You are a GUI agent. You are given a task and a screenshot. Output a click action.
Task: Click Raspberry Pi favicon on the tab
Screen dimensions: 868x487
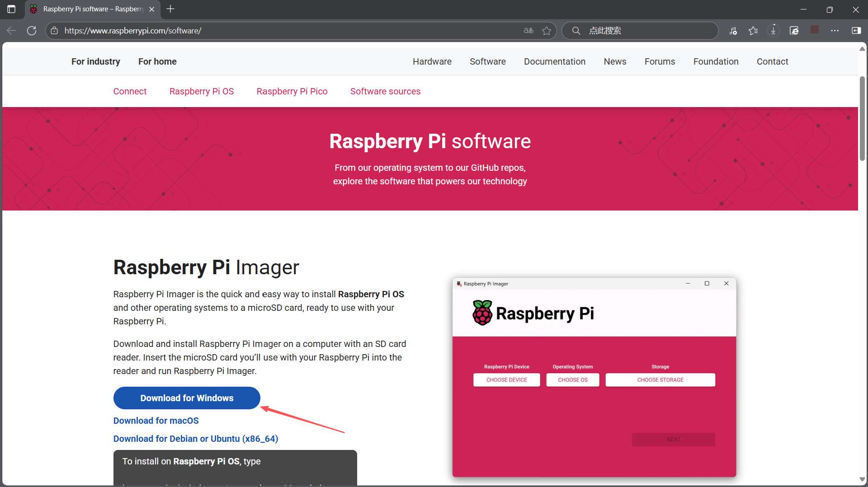pyautogui.click(x=33, y=9)
